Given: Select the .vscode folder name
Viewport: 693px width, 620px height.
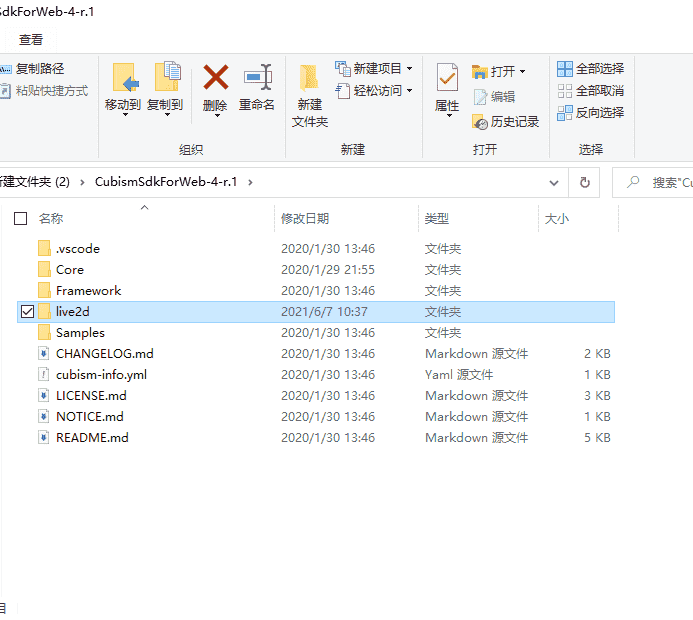Looking at the screenshot, I should (x=78, y=248).
